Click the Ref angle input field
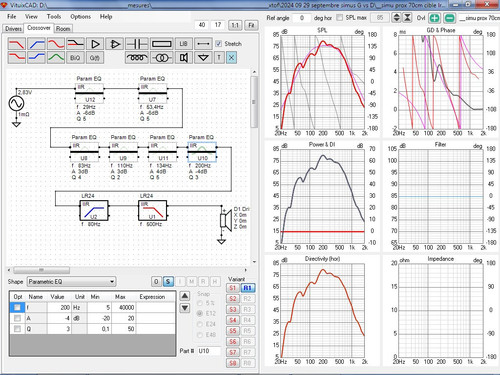 point(302,18)
